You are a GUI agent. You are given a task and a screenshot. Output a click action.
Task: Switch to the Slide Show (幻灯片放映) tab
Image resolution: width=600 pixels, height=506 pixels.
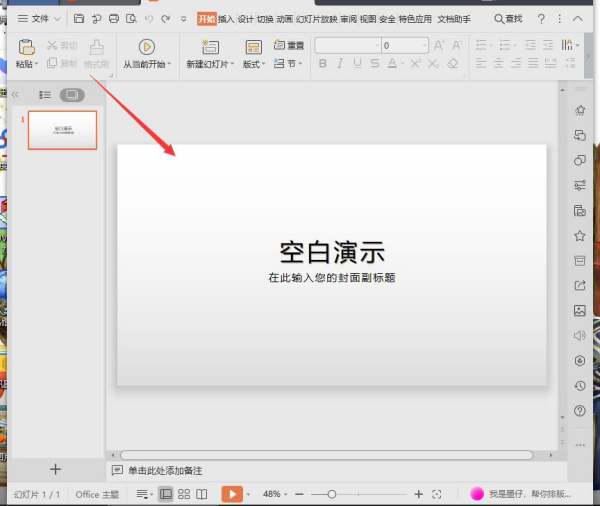tap(317, 19)
